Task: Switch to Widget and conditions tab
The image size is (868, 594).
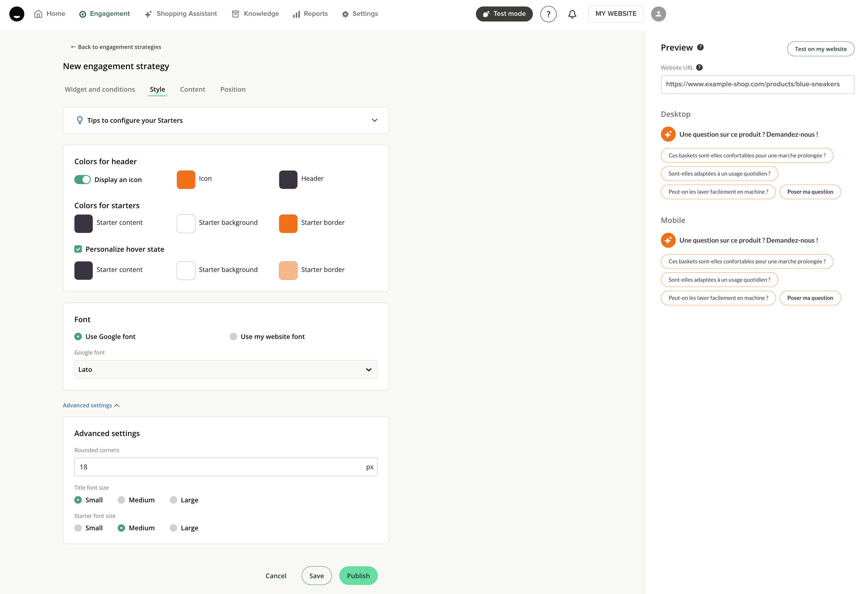Action: pyautogui.click(x=100, y=89)
